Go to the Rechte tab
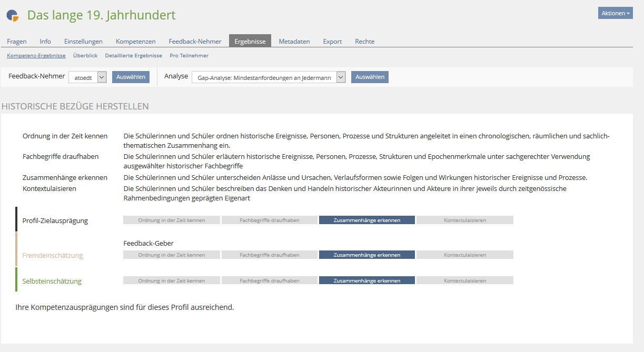Viewport: 644px width, 352px height. click(x=364, y=42)
